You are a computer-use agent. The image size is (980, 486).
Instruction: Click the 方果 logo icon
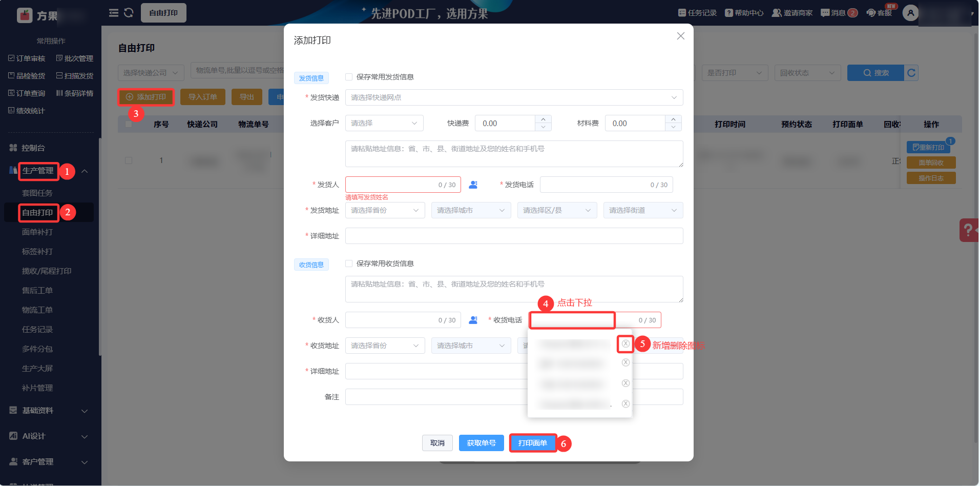click(25, 15)
